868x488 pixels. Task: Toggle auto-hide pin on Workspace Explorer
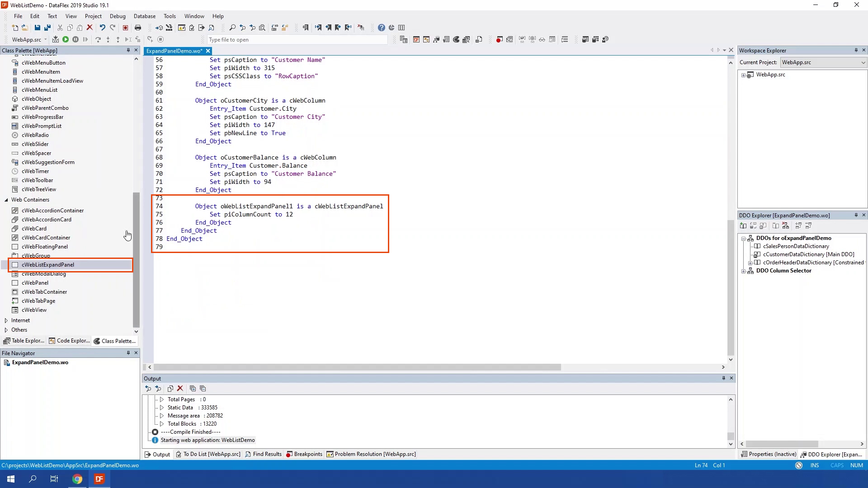856,50
